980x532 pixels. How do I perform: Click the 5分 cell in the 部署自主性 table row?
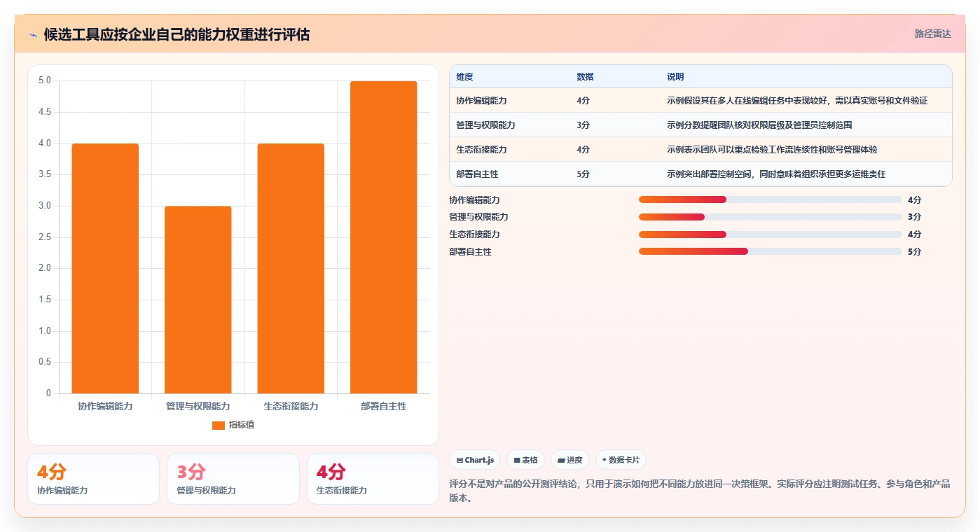tap(583, 174)
